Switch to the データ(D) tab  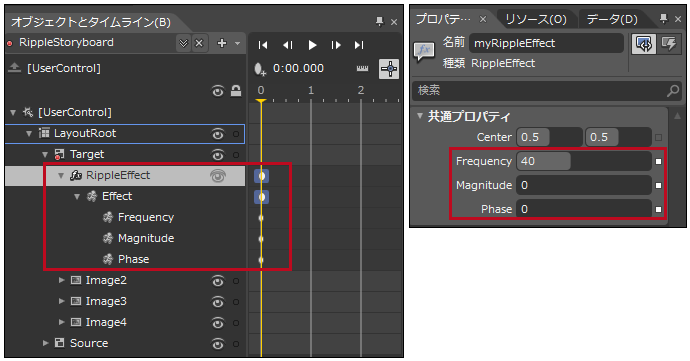click(x=612, y=19)
